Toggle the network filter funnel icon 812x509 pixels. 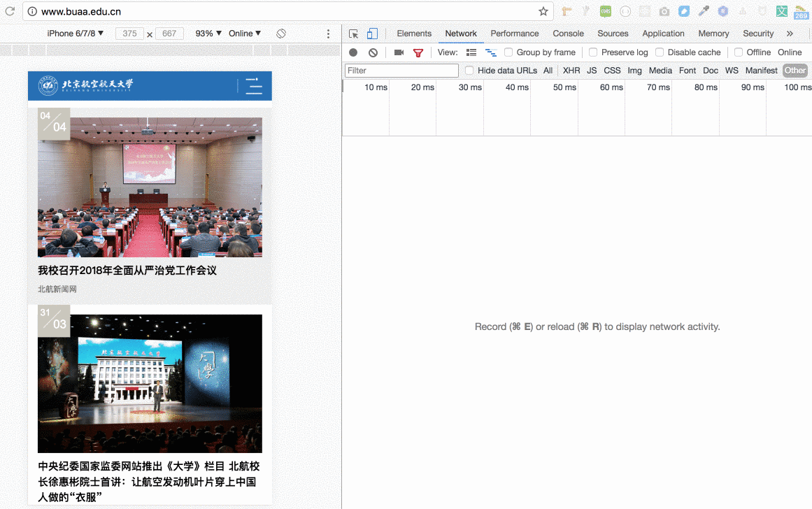point(418,52)
